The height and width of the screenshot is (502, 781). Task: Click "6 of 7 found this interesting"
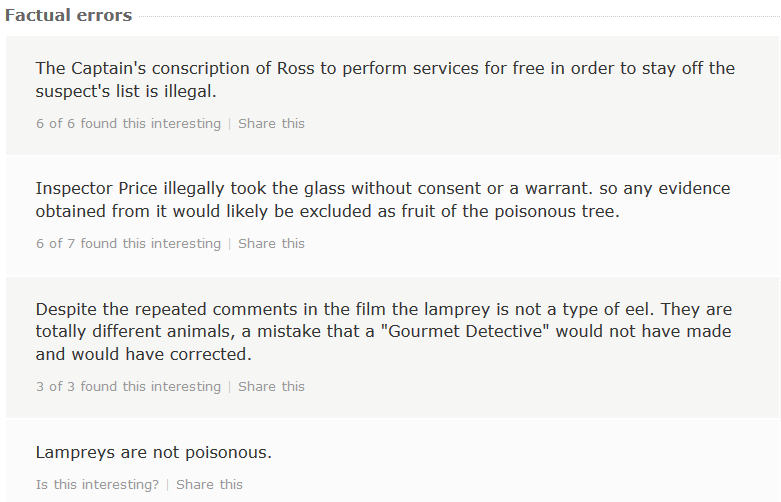[x=129, y=244]
